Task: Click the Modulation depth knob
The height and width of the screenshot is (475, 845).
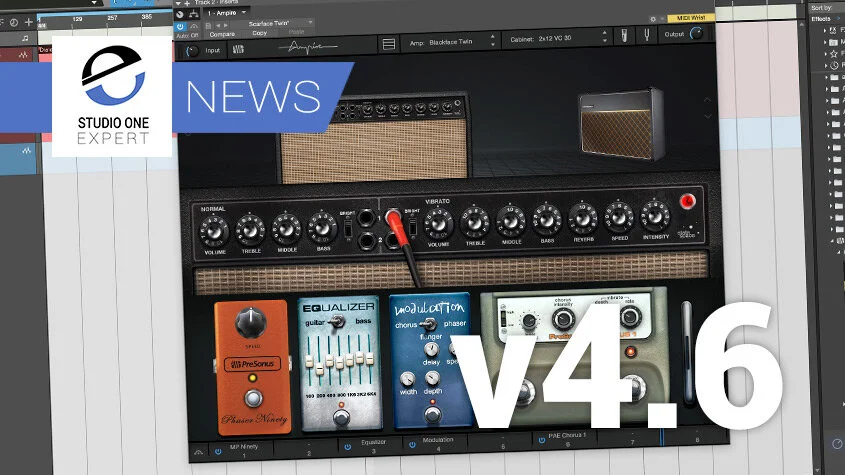Action: click(x=432, y=378)
